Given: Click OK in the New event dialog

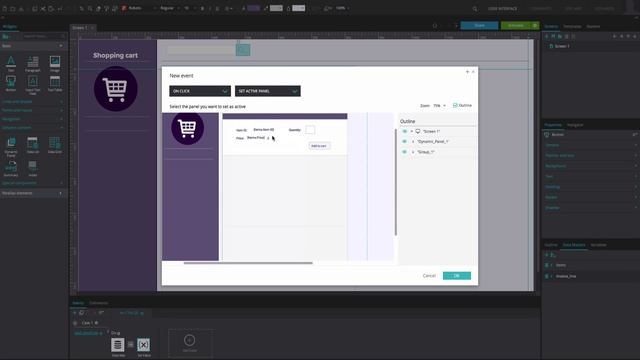Looking at the screenshot, I should (x=457, y=276).
